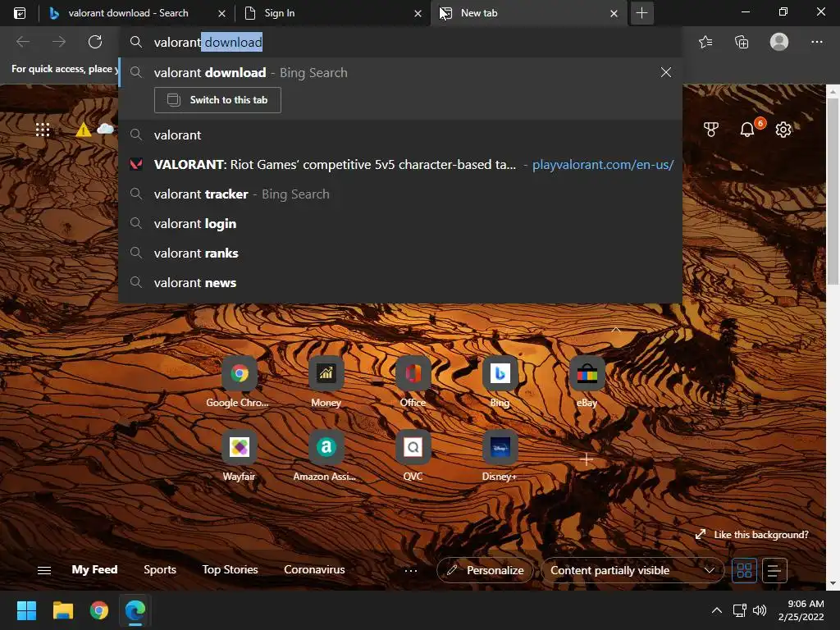Choose the valorant tracker suggestion
Screen dimensions: 840x630
point(400,194)
